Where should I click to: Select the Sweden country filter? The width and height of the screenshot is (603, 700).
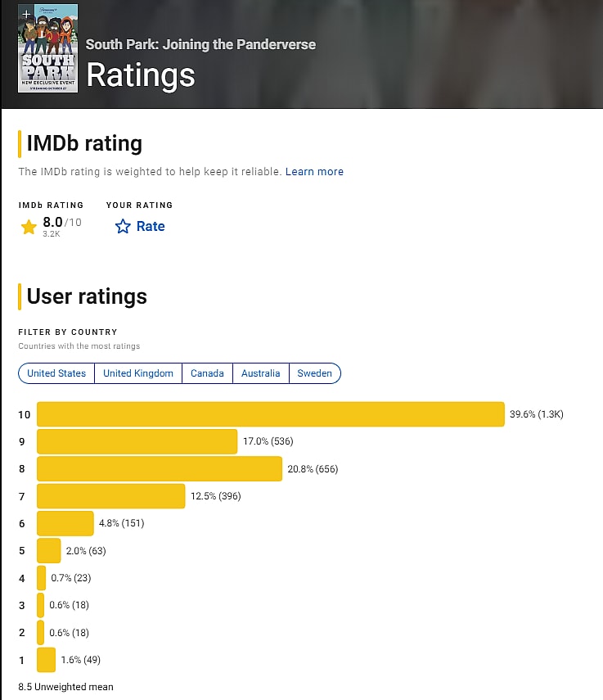314,373
